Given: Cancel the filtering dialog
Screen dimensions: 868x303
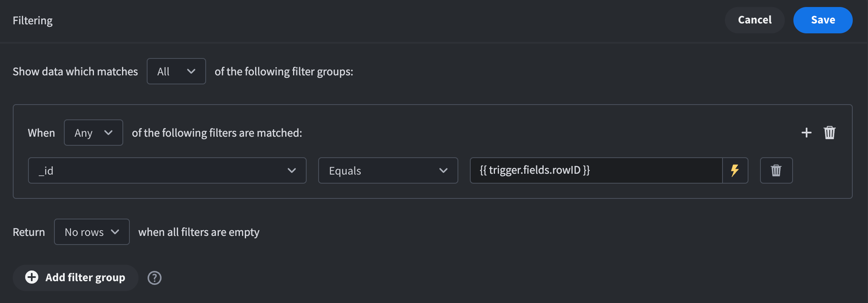Looking at the screenshot, I should 754,20.
